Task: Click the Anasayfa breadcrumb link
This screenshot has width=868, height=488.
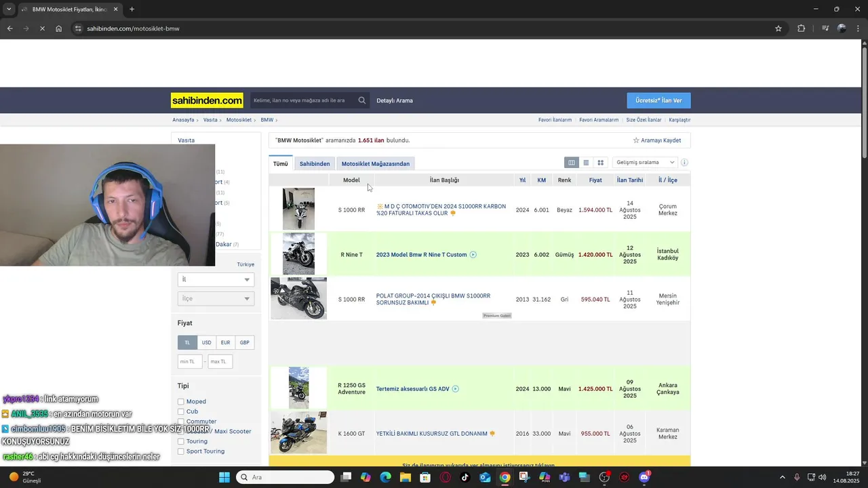Action: (183, 120)
